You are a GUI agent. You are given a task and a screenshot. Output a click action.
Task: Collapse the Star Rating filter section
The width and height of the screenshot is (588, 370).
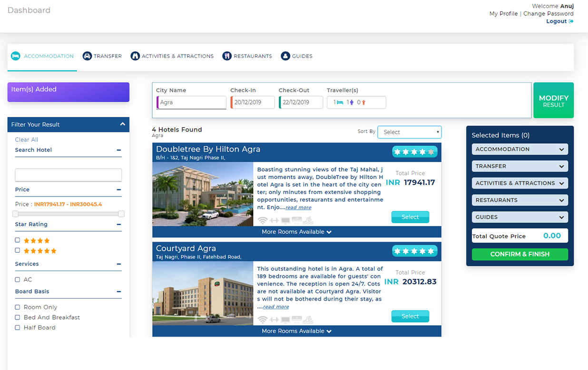[119, 224]
